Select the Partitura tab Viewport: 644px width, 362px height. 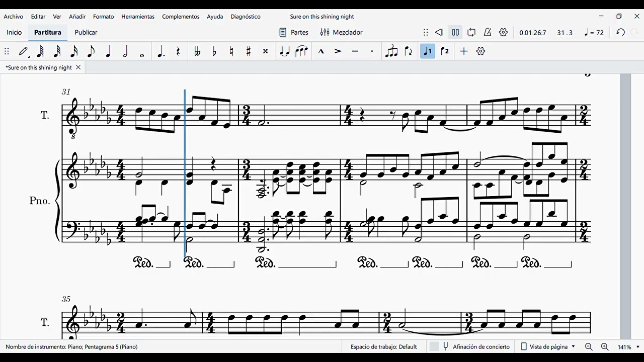48,32
